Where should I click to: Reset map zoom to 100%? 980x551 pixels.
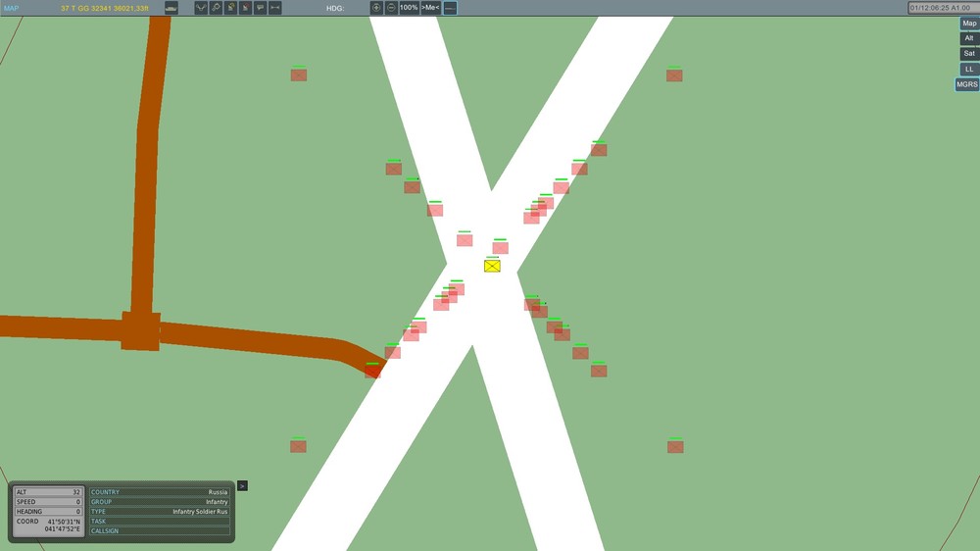[409, 8]
